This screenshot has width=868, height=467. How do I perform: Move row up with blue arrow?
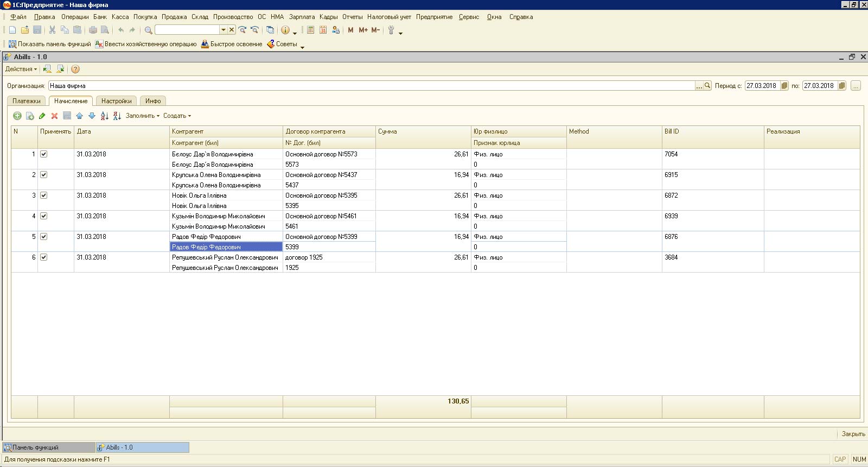[x=80, y=116]
